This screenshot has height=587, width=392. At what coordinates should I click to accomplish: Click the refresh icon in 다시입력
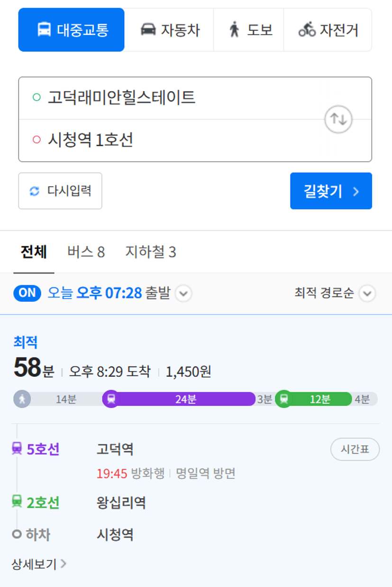[x=35, y=191]
